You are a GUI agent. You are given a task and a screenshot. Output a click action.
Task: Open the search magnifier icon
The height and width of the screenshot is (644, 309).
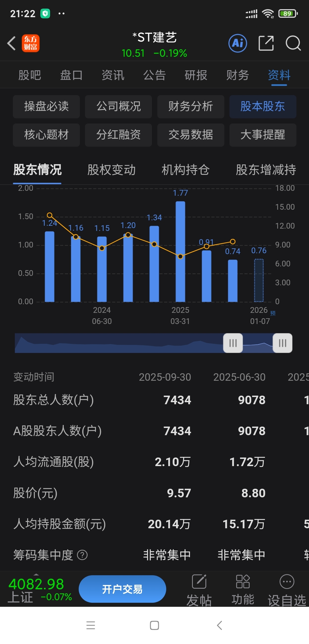[x=293, y=43]
